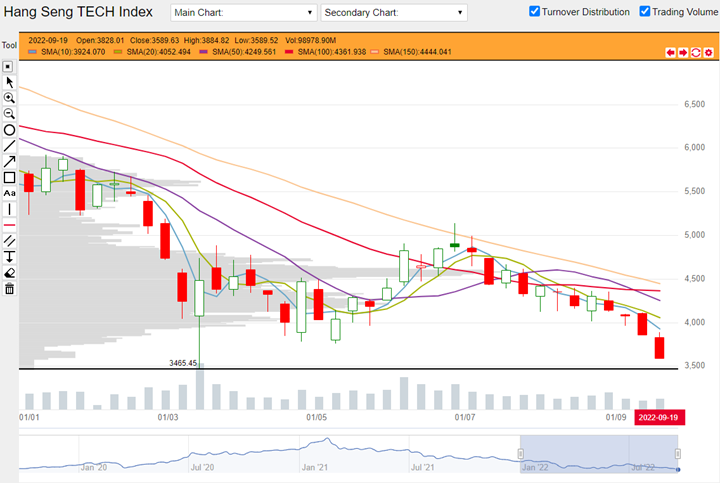Image resolution: width=720 pixels, height=483 pixels.
Task: Grab the left range handle in navigator
Action: pyautogui.click(x=521, y=454)
